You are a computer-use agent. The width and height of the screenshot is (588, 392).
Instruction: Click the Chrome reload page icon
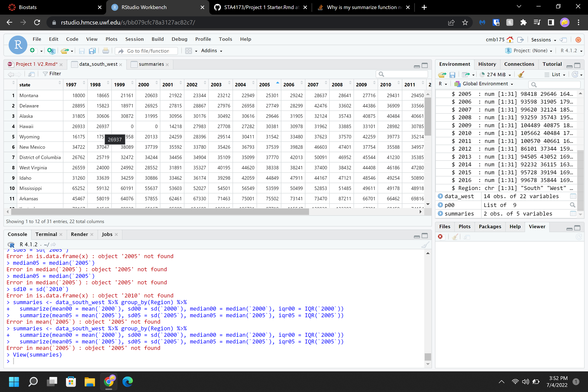click(x=37, y=23)
